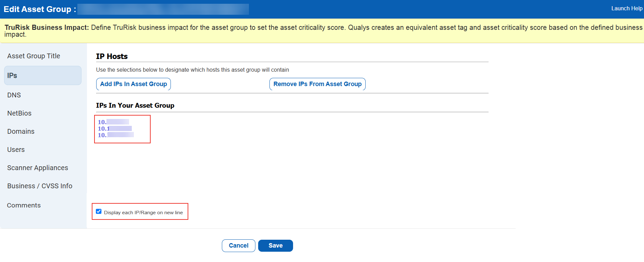Save the asset group changes
Screen dimensions: 644x262
point(275,246)
